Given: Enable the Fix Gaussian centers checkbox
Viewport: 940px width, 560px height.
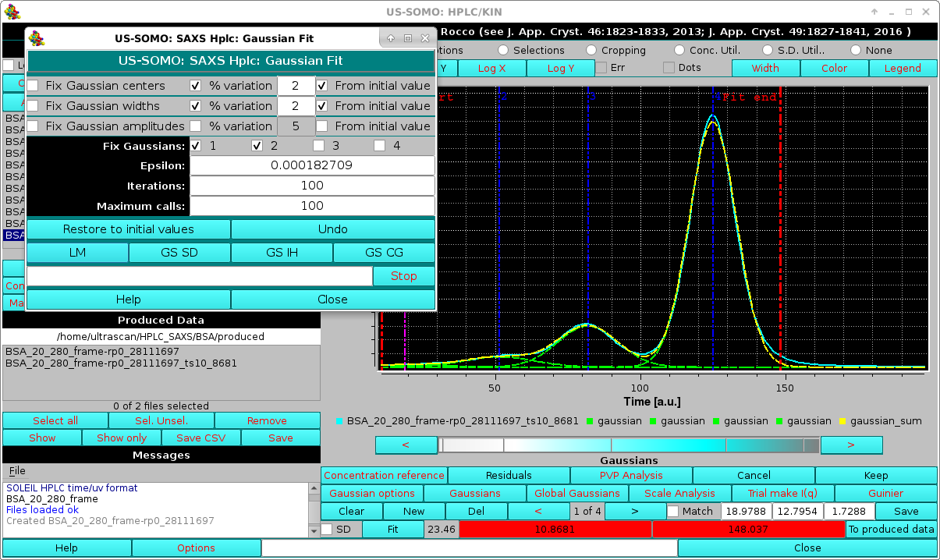Looking at the screenshot, I should coord(32,86).
